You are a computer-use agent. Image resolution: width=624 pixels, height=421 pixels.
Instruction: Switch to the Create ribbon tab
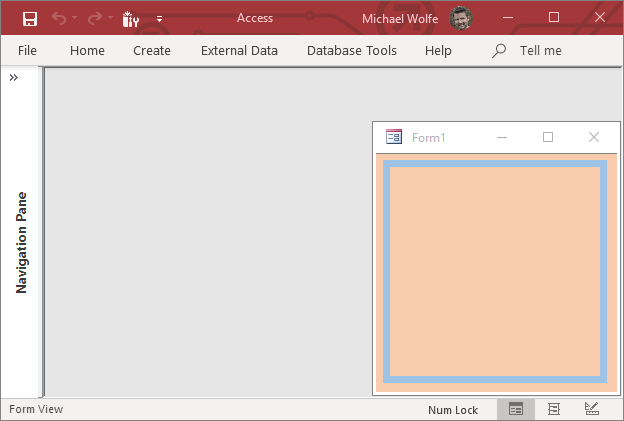tap(152, 51)
